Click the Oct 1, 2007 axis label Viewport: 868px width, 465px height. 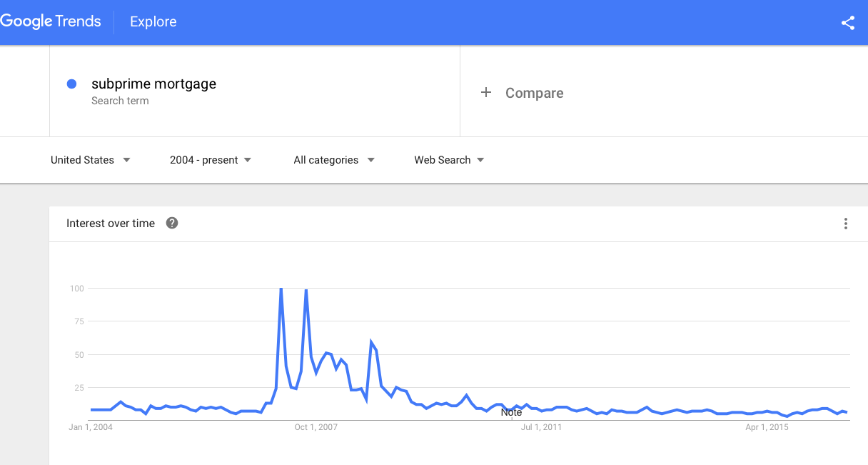[316, 427]
